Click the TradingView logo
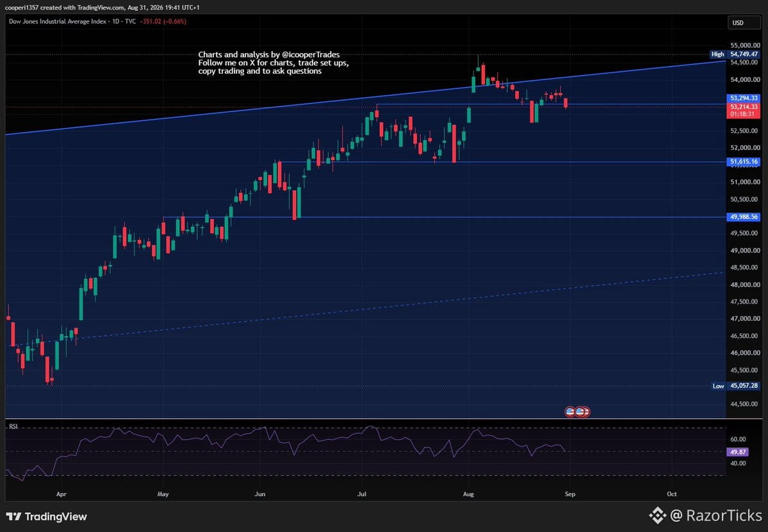Viewport: 768px width, 532px height. point(46,517)
